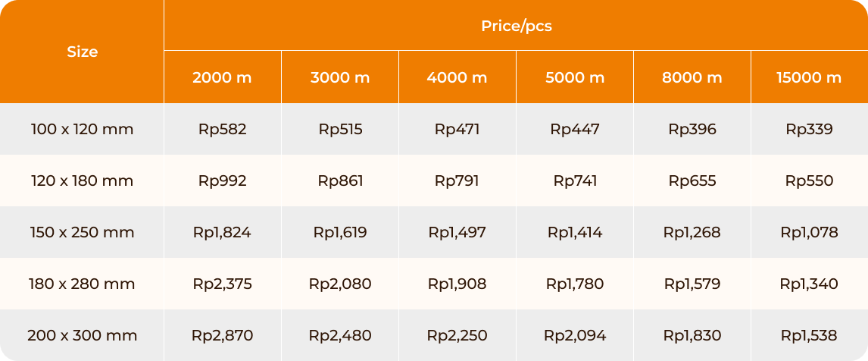868x361 pixels.
Task: Select the Rp2,870 price cell
Action: [x=223, y=335]
